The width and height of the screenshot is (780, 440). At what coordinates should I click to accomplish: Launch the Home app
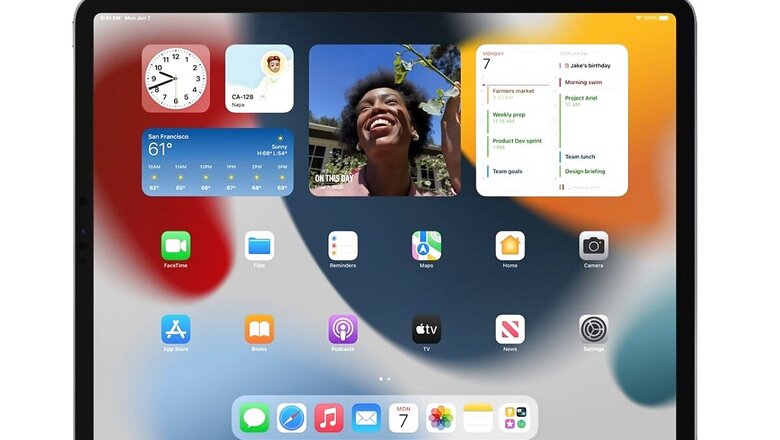pos(510,246)
